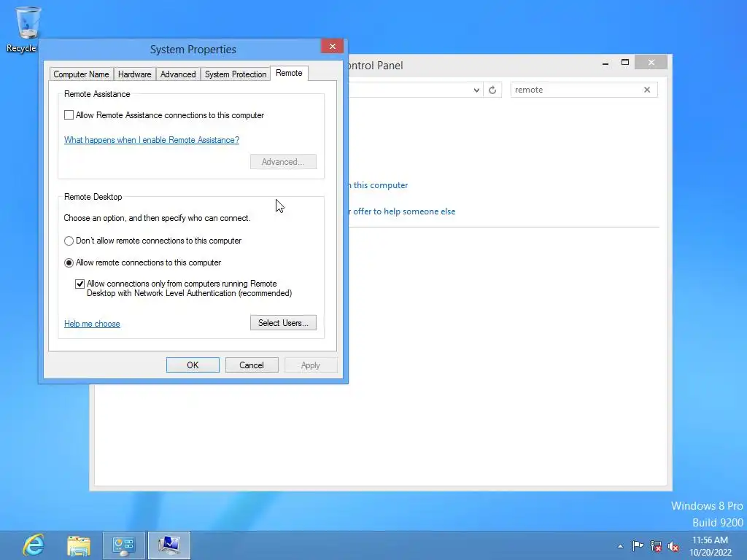Viewport: 747px width, 560px height.
Task: Click the disabled Apply button in System Properties
Action: [x=311, y=365]
